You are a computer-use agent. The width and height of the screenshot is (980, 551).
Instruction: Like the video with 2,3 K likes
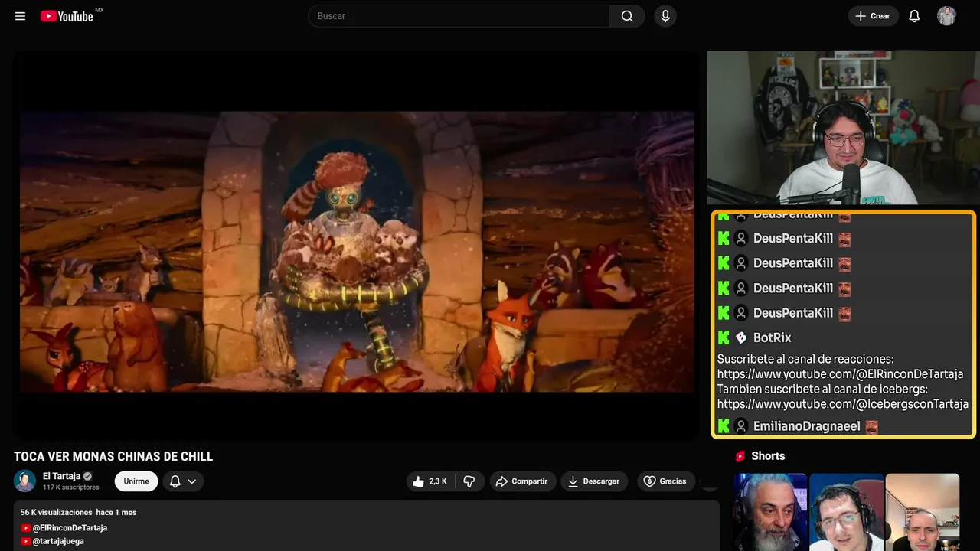(430, 481)
